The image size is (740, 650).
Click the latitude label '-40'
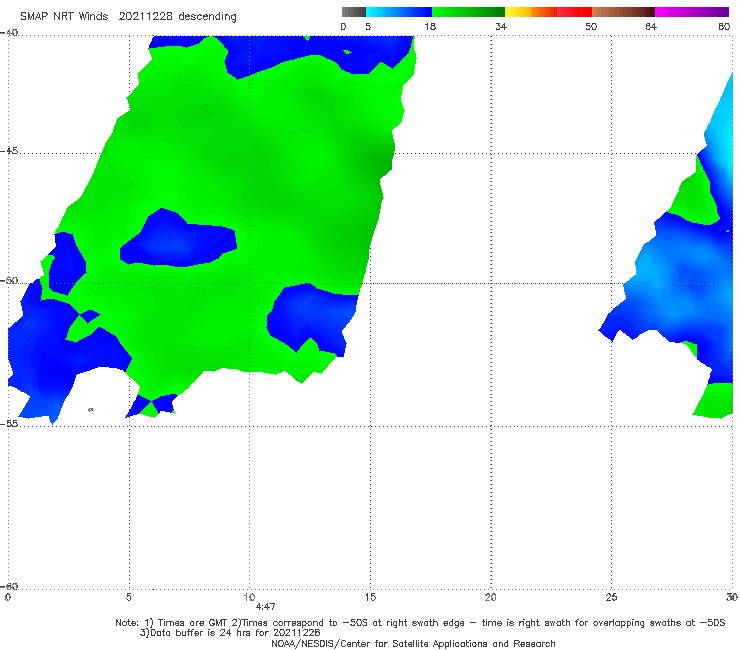pyautogui.click(x=9, y=33)
